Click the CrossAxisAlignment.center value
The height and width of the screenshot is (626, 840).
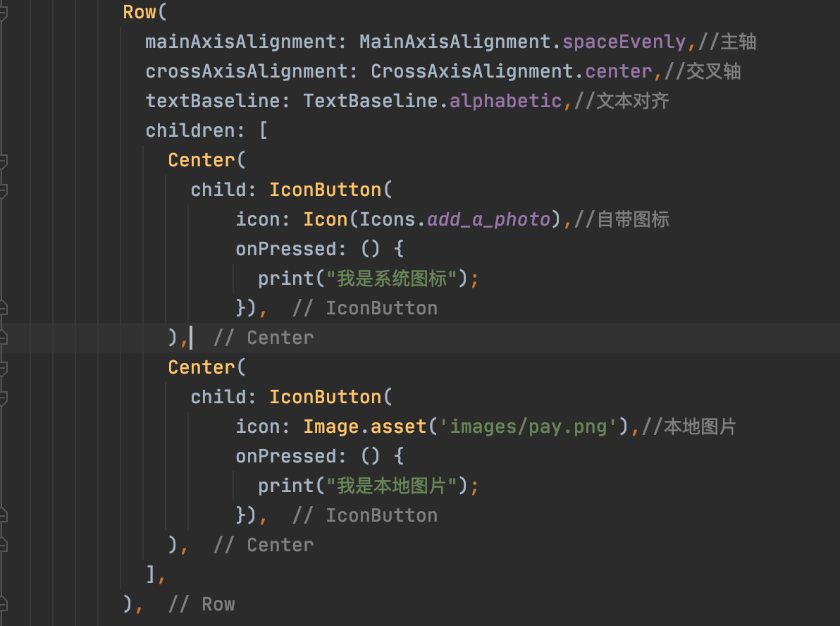(617, 70)
